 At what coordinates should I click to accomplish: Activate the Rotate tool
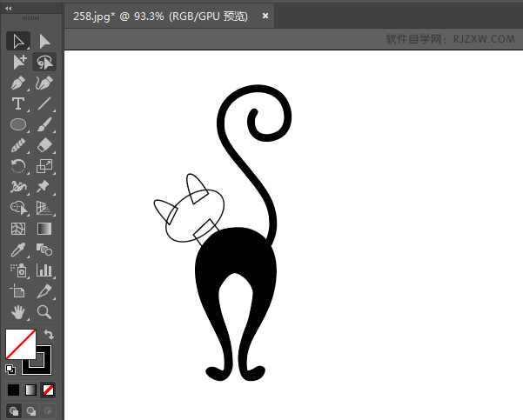18,166
